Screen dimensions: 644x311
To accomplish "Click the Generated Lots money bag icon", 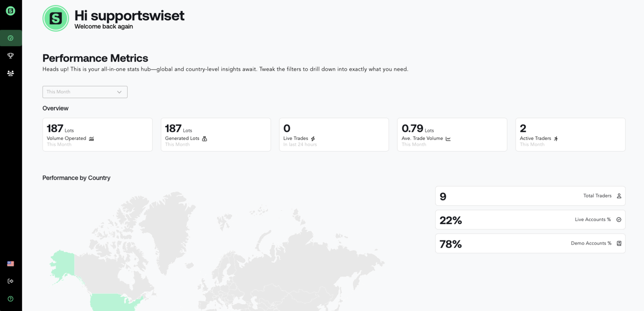I will [205, 139].
